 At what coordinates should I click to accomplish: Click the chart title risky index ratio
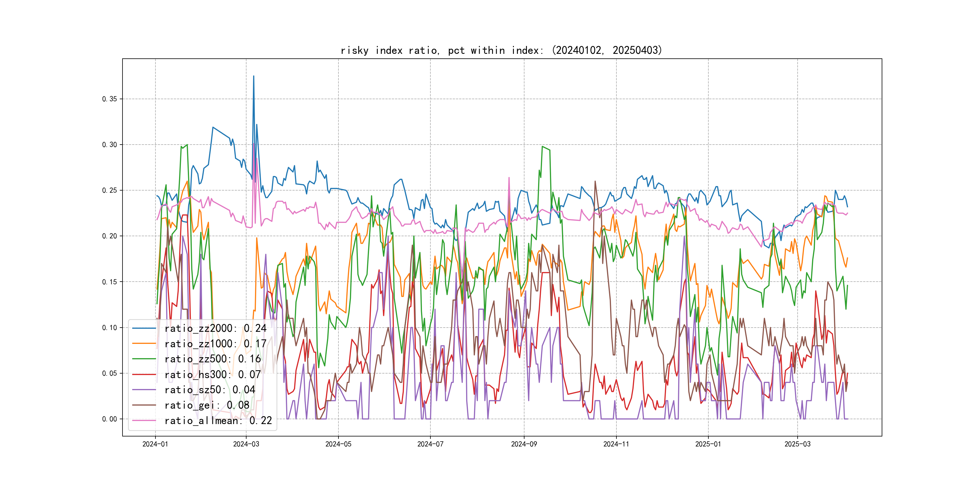click(x=501, y=50)
